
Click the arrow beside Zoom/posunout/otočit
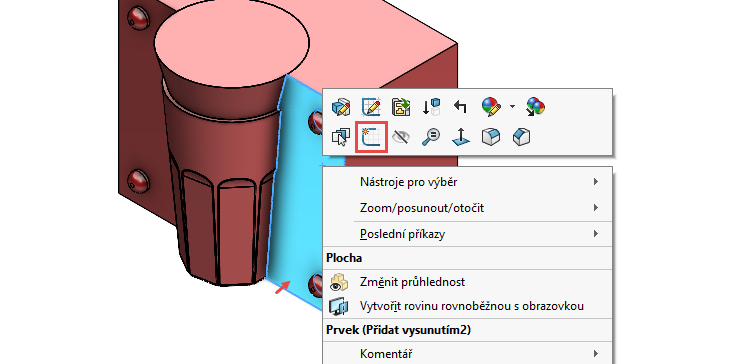[x=596, y=208]
